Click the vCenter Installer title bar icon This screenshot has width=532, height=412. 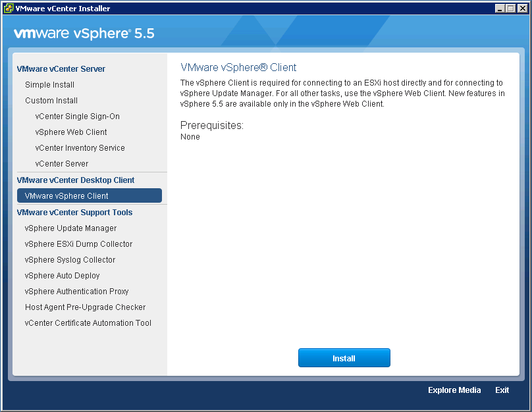point(8,8)
